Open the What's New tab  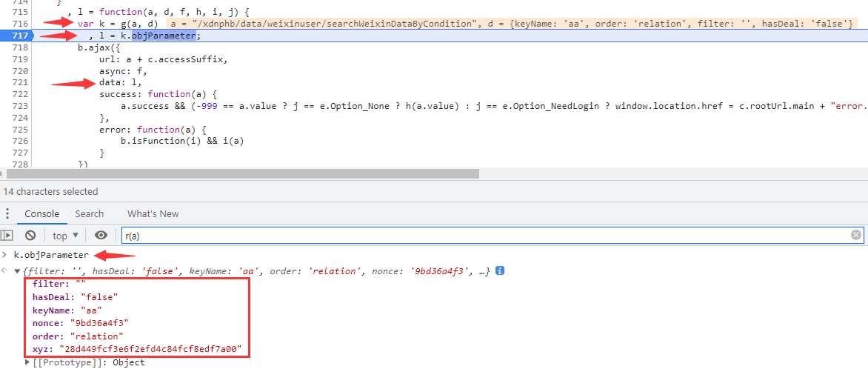(x=153, y=213)
